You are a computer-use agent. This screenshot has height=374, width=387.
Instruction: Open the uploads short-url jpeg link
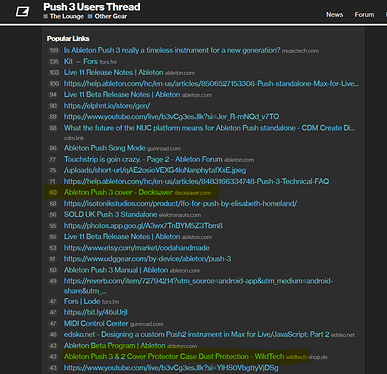[155, 170]
